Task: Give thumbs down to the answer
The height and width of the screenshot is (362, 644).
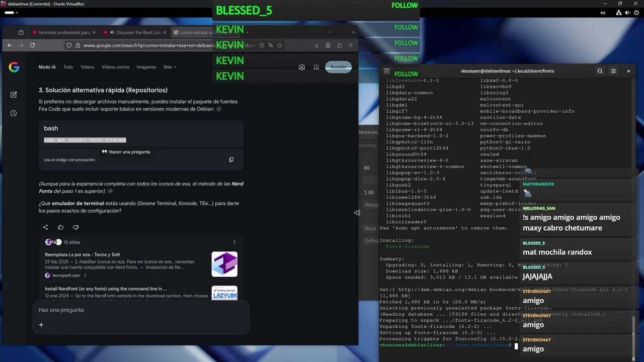Action: (76, 227)
